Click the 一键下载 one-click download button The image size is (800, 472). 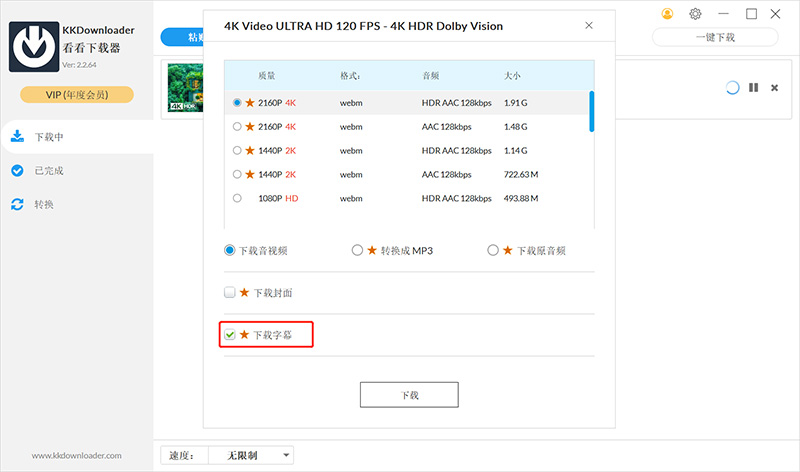tap(715, 37)
